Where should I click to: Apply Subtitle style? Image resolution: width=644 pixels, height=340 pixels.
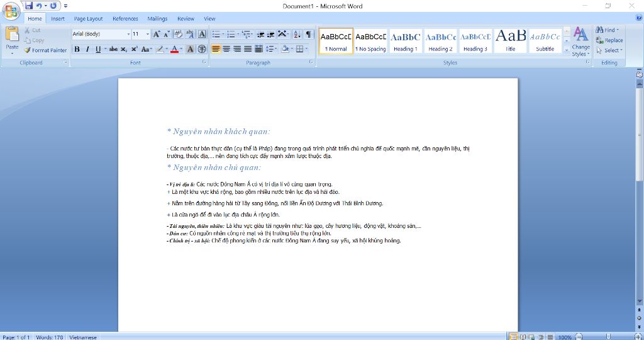[x=545, y=41]
